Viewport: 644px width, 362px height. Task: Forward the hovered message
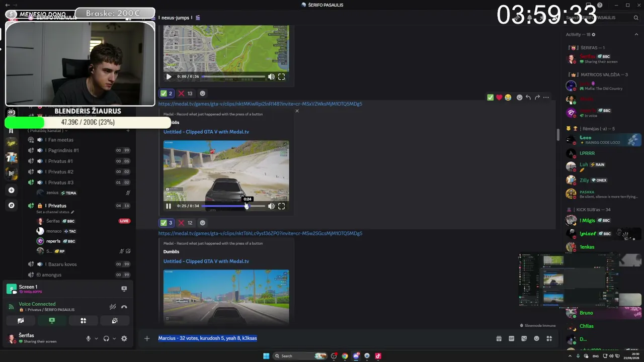537,98
